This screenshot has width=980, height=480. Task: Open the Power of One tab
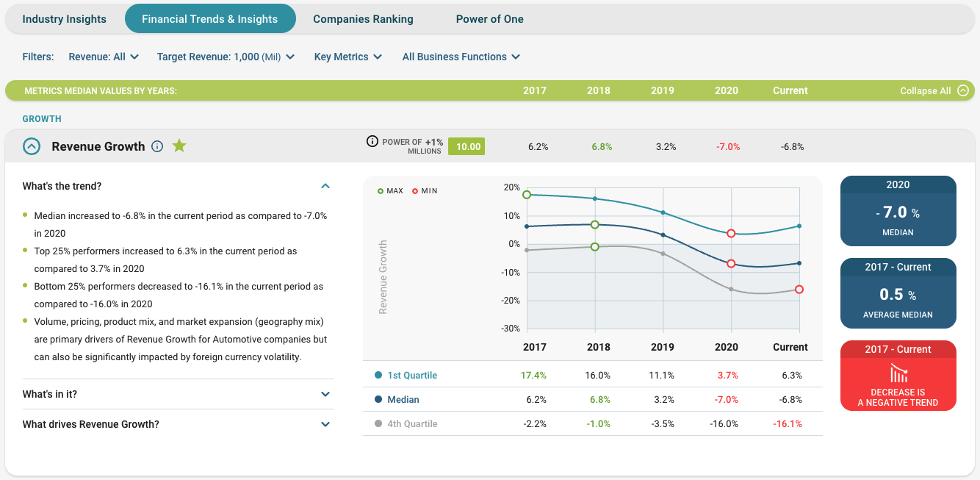click(x=489, y=19)
